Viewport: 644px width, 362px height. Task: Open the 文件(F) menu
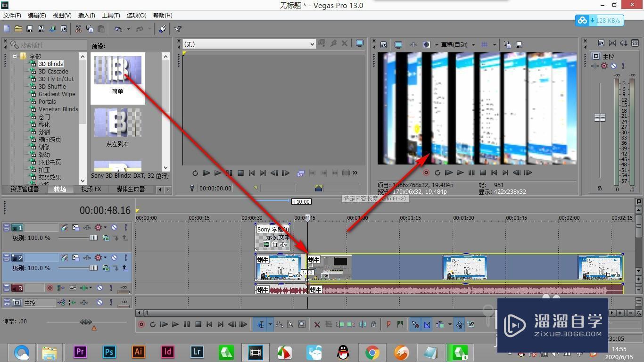click(12, 16)
